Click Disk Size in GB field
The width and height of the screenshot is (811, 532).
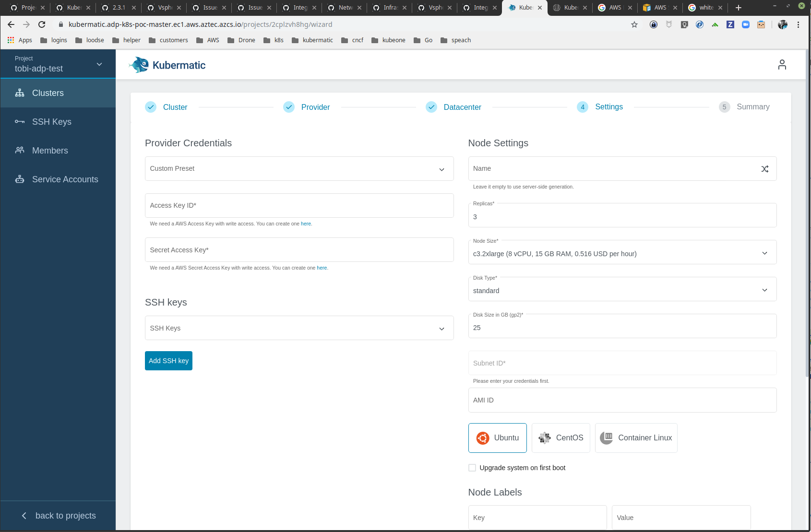(622, 326)
